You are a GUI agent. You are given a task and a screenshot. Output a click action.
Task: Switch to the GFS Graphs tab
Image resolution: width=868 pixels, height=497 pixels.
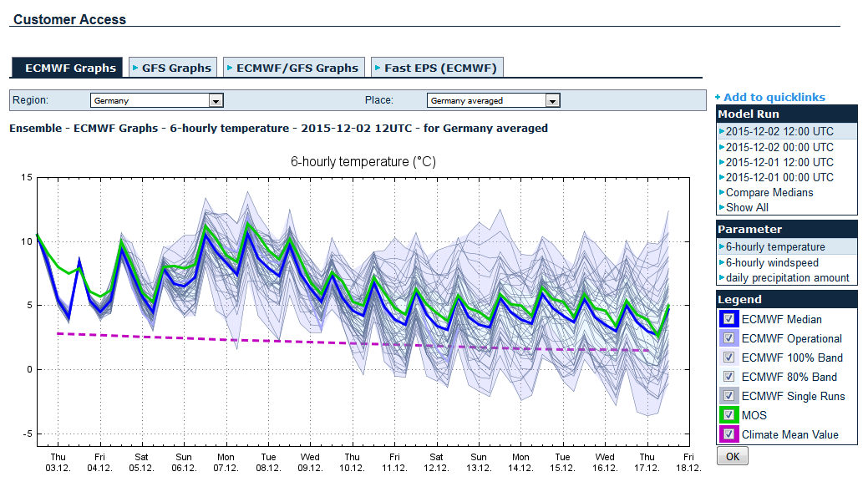coord(173,68)
